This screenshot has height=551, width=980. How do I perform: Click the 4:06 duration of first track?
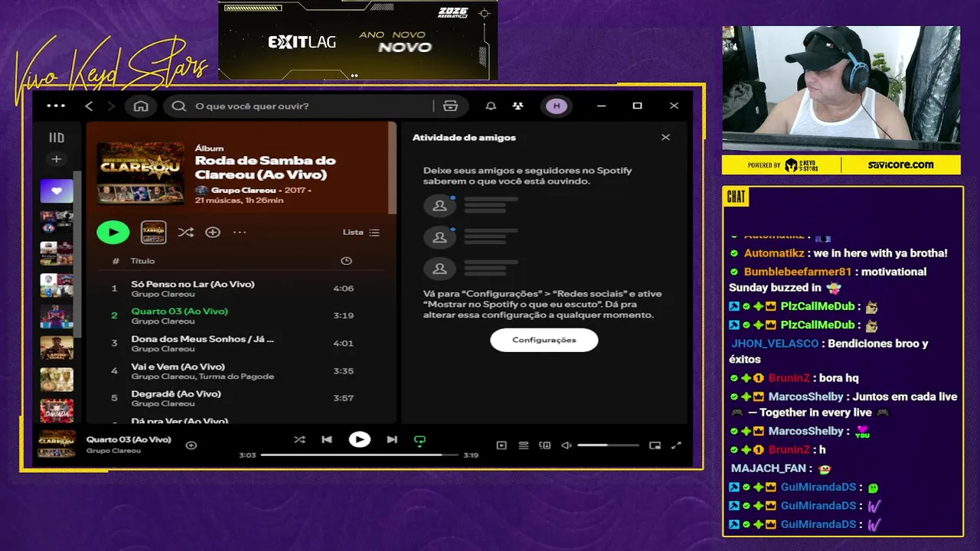343,289
